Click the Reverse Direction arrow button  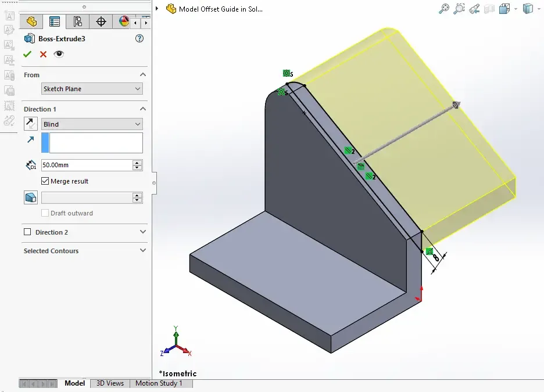point(30,124)
